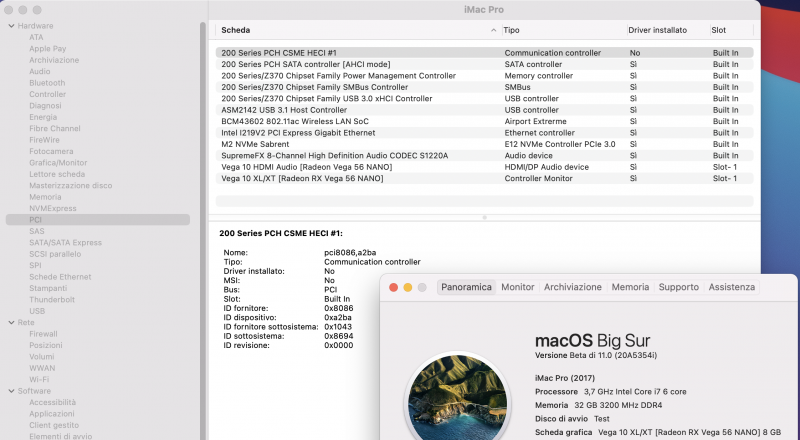This screenshot has width=800, height=440.
Task: Click the 0x8086 ID fornitore value
Action: [339, 308]
